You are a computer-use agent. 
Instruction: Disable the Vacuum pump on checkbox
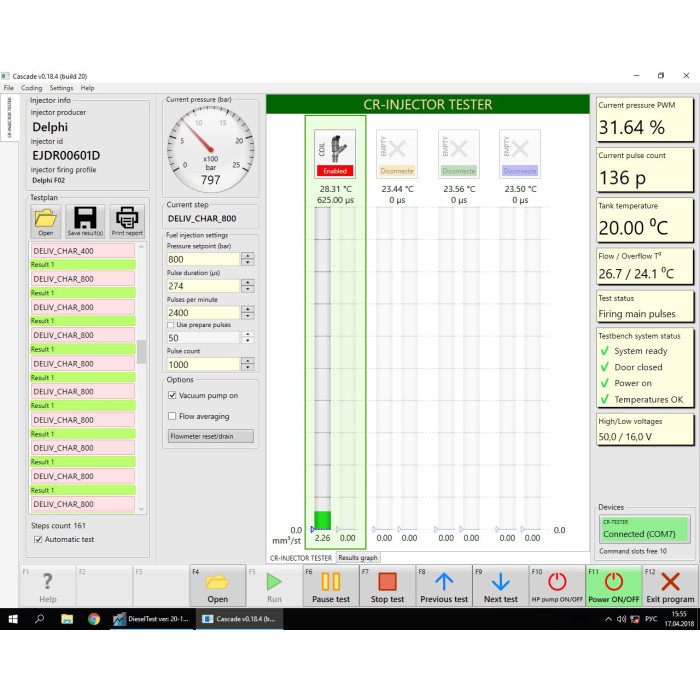point(172,396)
